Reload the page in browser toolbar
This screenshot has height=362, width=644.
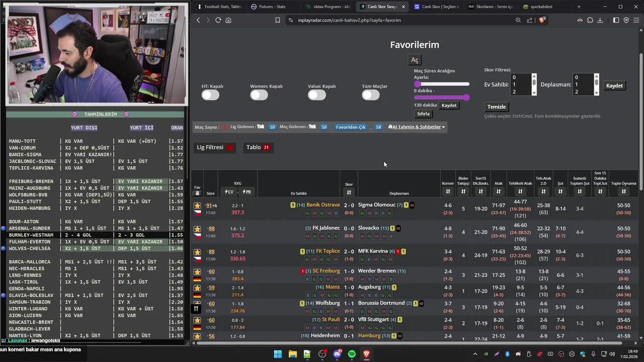tap(218, 20)
